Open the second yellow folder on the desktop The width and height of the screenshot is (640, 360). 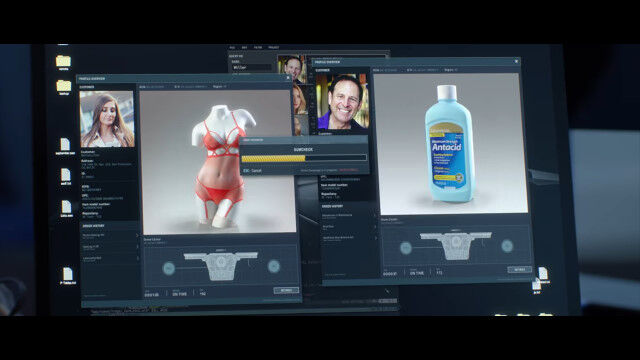click(63, 86)
